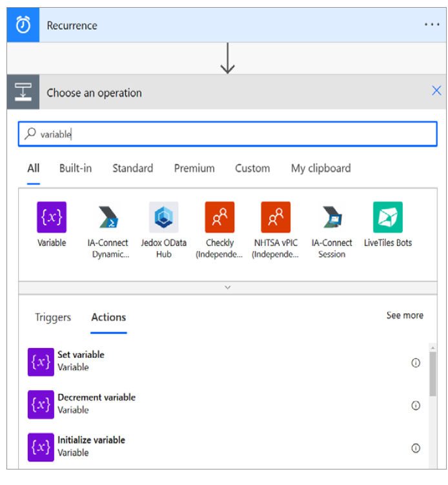Show info for Decrement variable action
This screenshot has width=448, height=485.
click(416, 406)
